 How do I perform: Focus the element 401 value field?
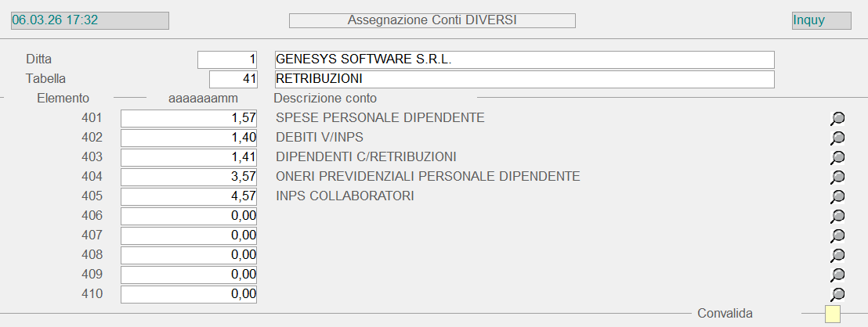coord(189,118)
